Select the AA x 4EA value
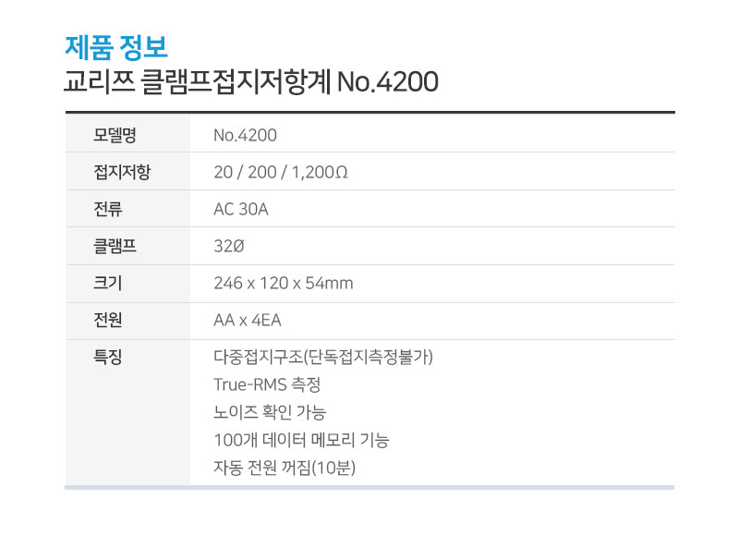The height and width of the screenshot is (560, 739). coord(248,320)
